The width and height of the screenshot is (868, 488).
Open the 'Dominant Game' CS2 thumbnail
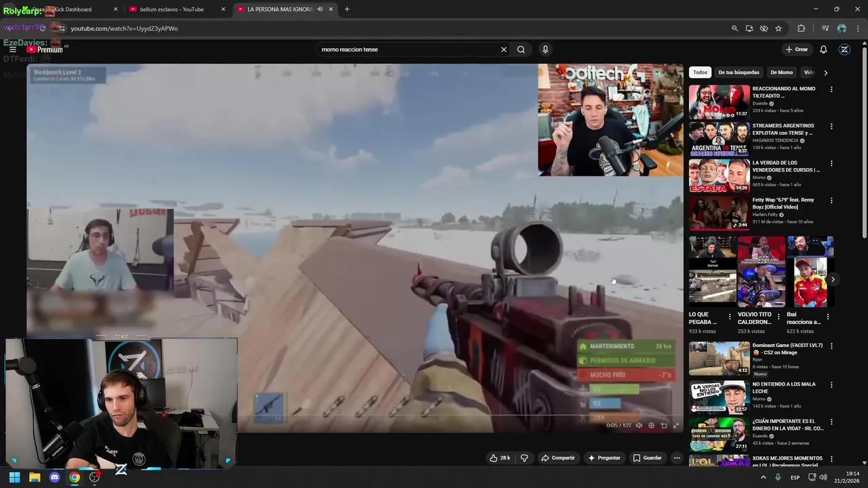pos(719,359)
